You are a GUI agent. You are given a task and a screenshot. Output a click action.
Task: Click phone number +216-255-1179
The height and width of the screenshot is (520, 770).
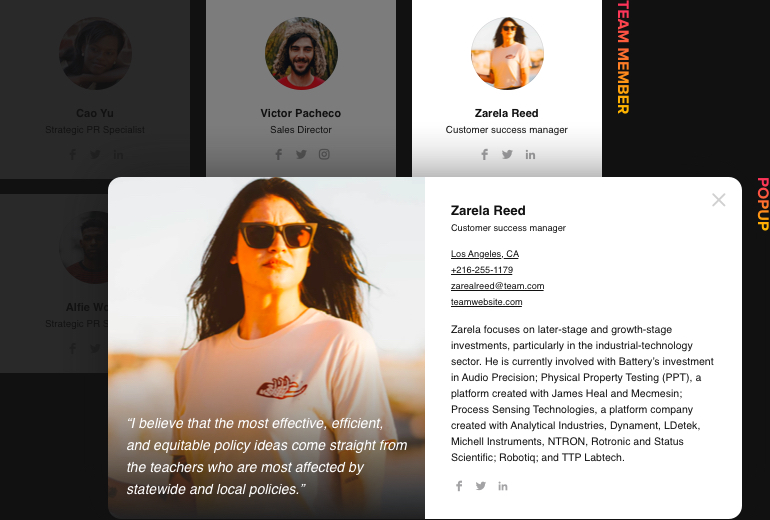click(x=482, y=270)
